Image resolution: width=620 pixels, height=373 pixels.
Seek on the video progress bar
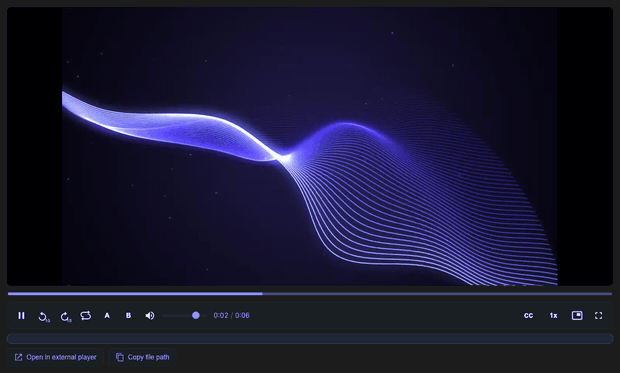click(310, 293)
